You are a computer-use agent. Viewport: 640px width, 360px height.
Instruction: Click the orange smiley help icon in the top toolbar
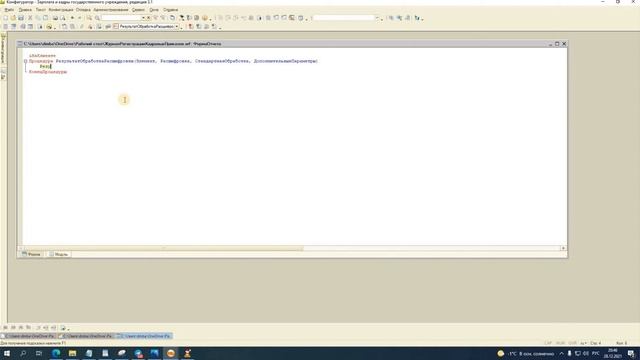pyautogui.click(x=205, y=18)
